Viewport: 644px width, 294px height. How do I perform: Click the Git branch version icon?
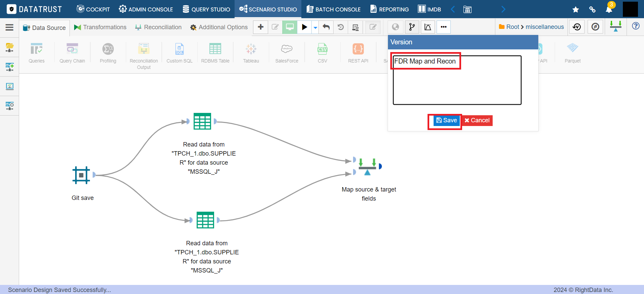click(412, 27)
